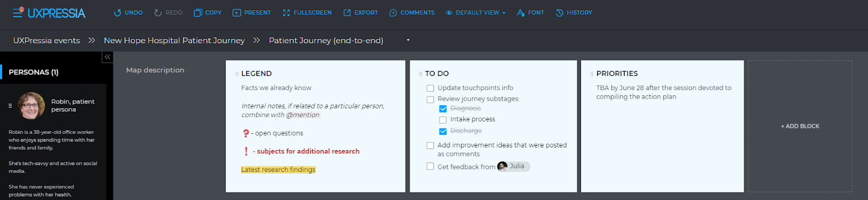Open the dropdown arrow next to Patient Journey (end-to-end)
The width and height of the screenshot is (868, 200).
click(408, 40)
